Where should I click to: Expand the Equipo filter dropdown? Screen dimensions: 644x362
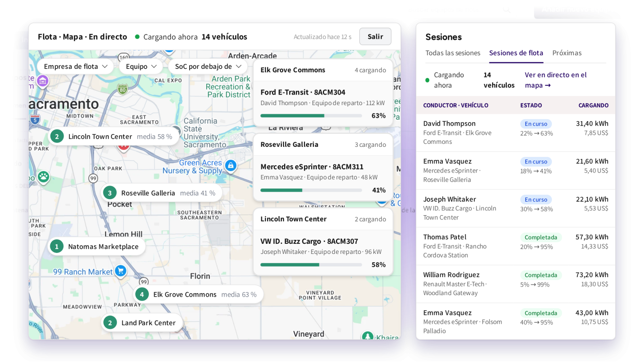pyautogui.click(x=141, y=66)
